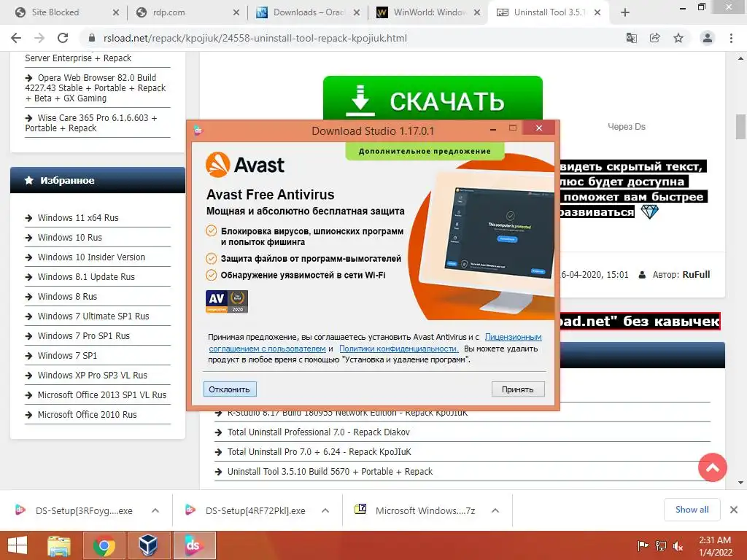
Task: Open Windows 10 Insider Version link
Action: tap(91, 257)
